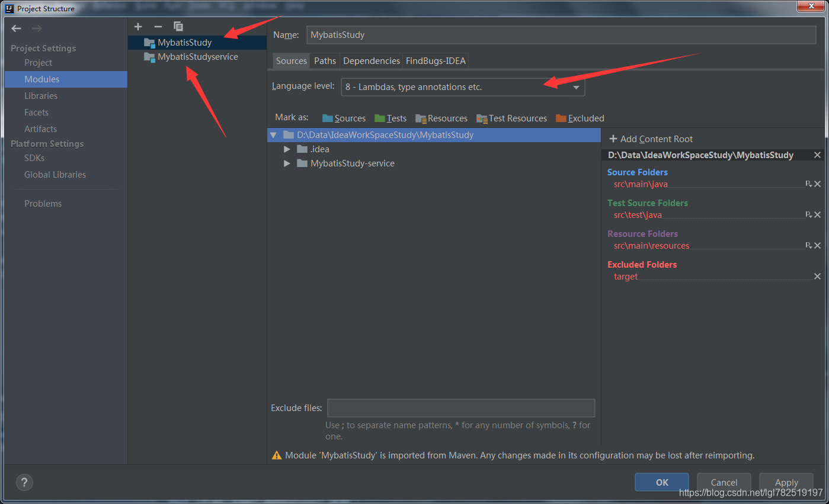Mark selected folder as Resources
Viewport: 829px width, 504px height.
[x=447, y=118]
